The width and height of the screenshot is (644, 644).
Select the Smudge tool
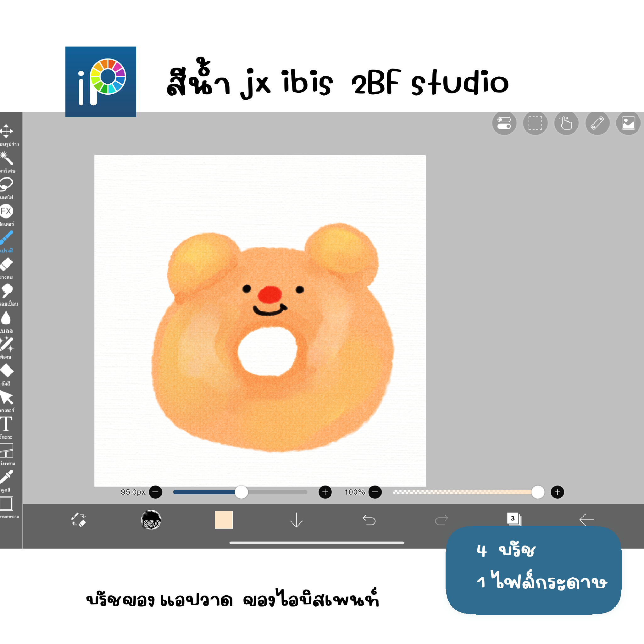point(7,291)
